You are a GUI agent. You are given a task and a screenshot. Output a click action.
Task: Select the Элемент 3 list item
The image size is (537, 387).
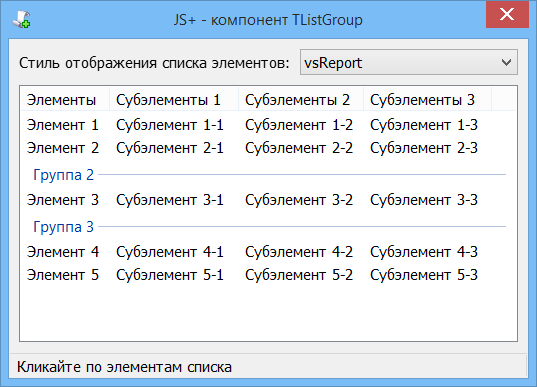coord(63,200)
